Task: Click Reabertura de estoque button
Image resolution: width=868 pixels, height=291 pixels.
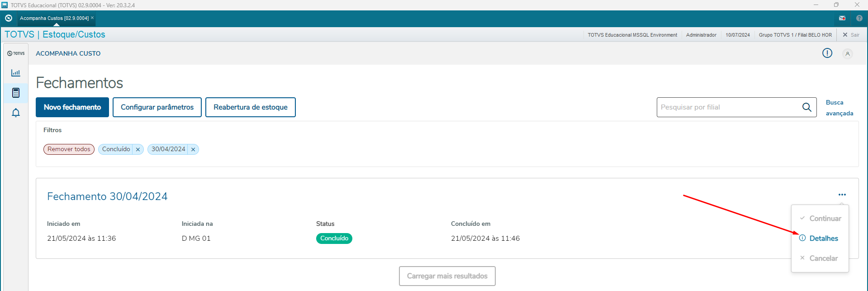Action: pyautogui.click(x=251, y=107)
